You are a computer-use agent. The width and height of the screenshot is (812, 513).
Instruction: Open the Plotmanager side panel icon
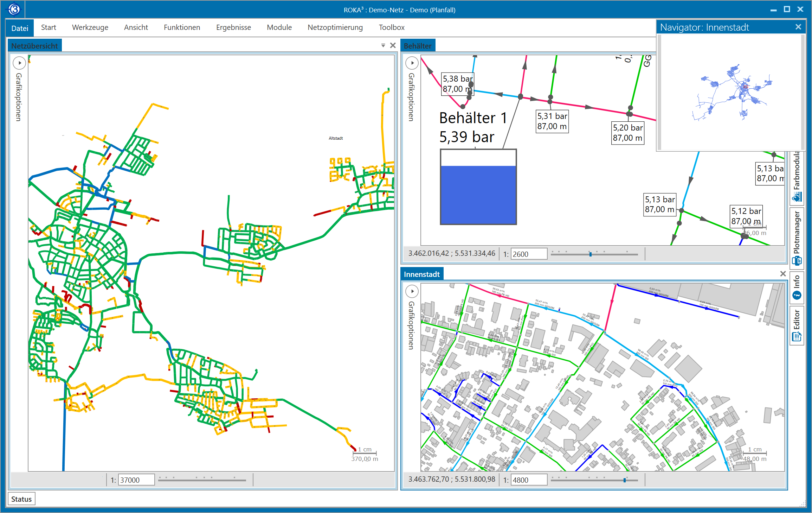click(x=797, y=261)
